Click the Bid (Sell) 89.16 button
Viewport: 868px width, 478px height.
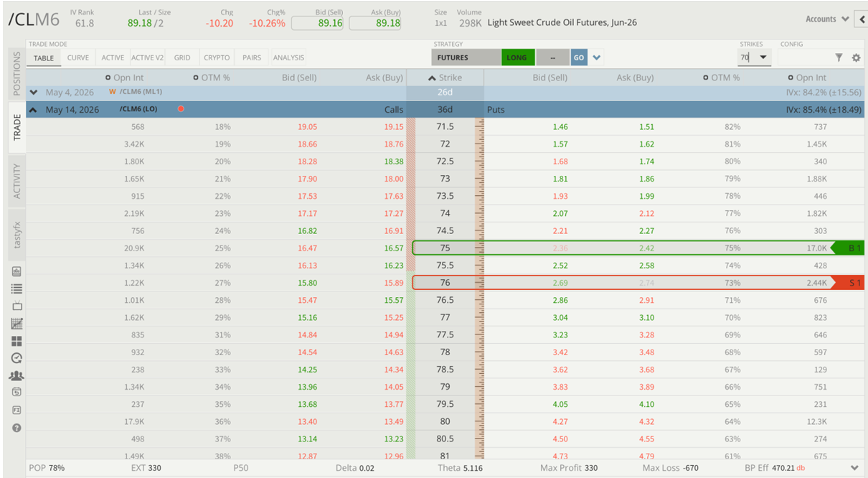click(317, 23)
